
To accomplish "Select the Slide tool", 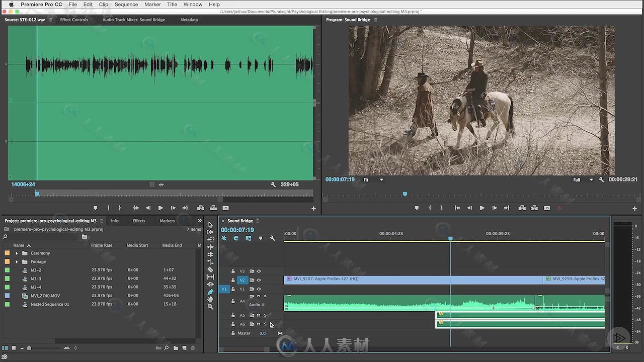I will click(210, 285).
